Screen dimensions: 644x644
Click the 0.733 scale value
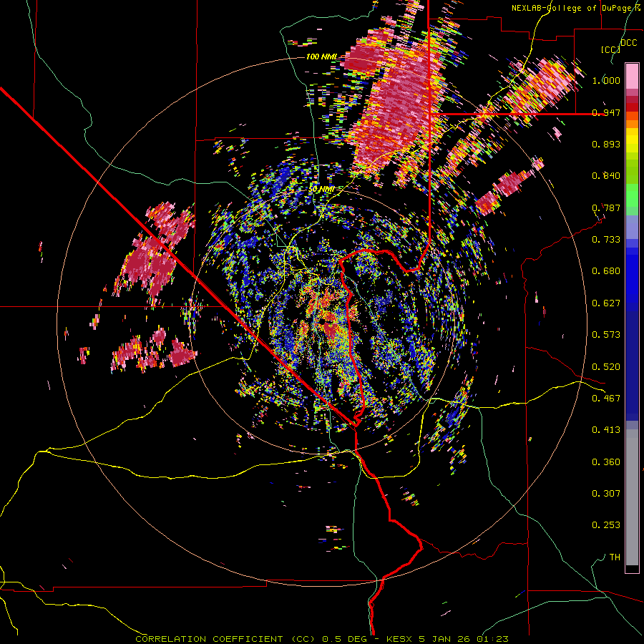[x=606, y=240]
